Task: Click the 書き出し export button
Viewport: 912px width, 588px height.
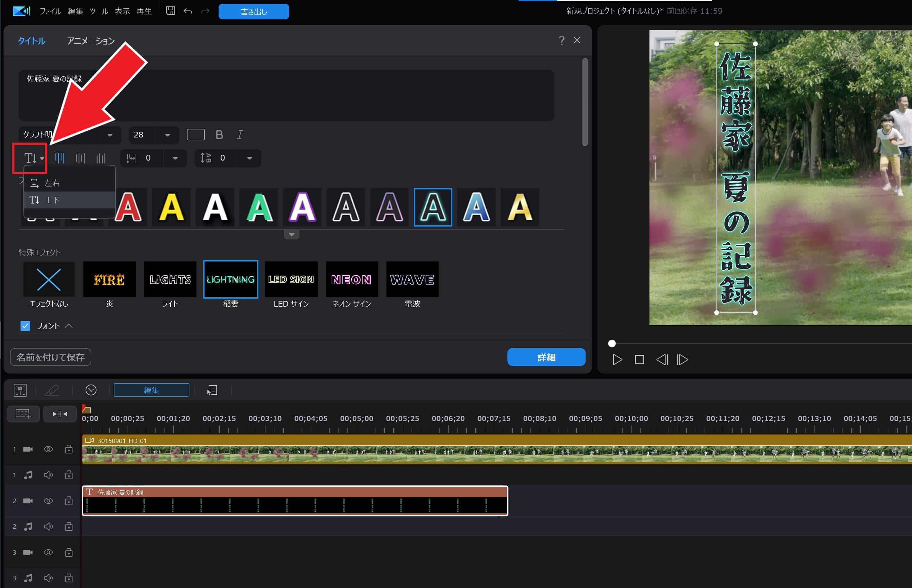Action: coord(254,12)
